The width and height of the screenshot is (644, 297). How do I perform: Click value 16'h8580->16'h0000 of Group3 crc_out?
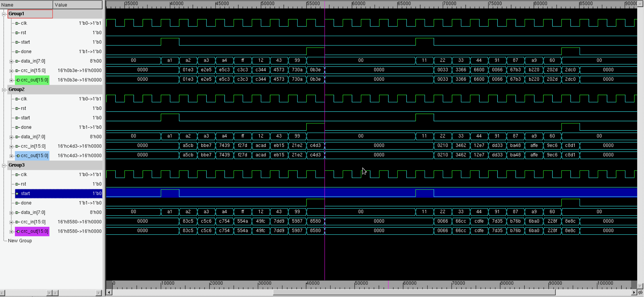(x=80, y=231)
